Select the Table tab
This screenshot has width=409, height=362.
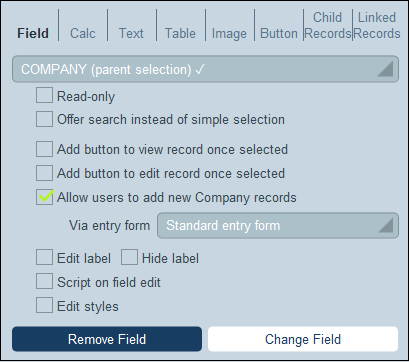coord(180,33)
